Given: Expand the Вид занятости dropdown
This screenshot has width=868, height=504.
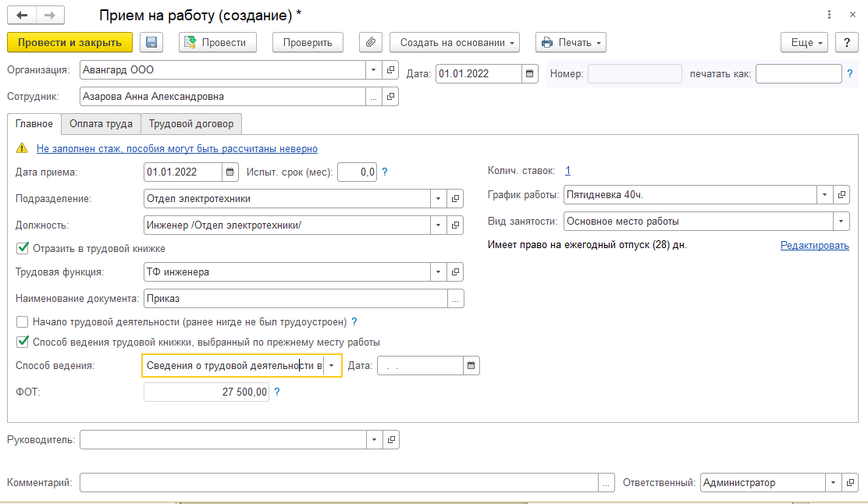Looking at the screenshot, I should (841, 221).
